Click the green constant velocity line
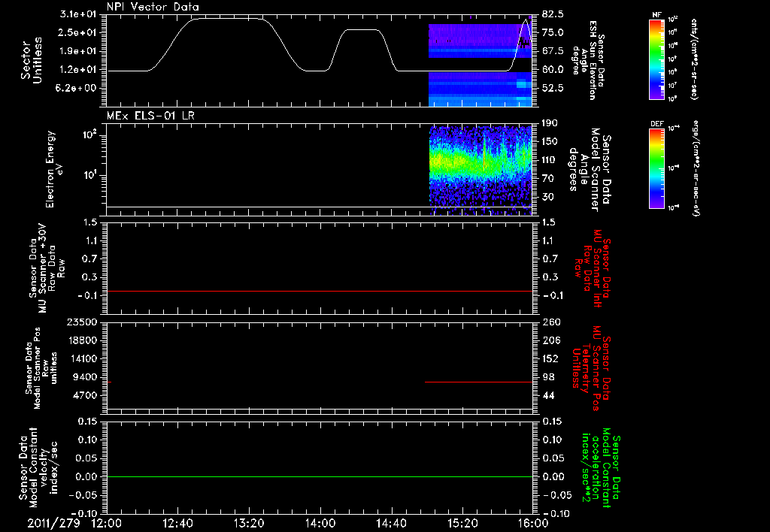Image resolution: width=770 pixels, height=532 pixels. (x=319, y=476)
